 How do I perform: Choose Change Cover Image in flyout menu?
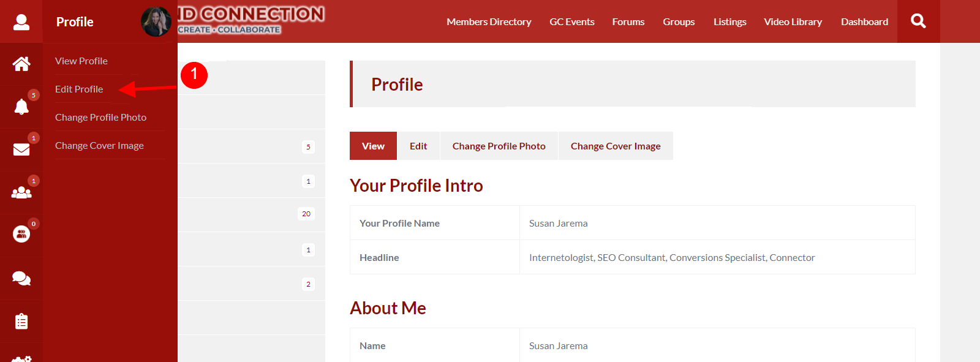[x=99, y=145]
